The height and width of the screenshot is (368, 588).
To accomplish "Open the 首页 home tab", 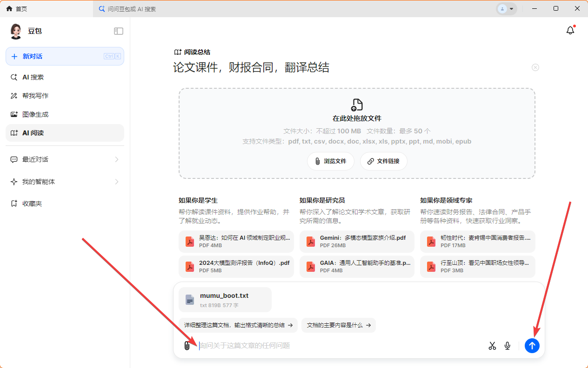I will tap(47, 9).
